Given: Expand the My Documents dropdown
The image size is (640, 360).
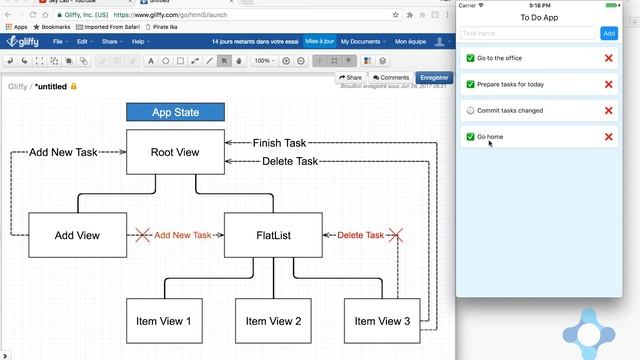Looking at the screenshot, I should (363, 42).
